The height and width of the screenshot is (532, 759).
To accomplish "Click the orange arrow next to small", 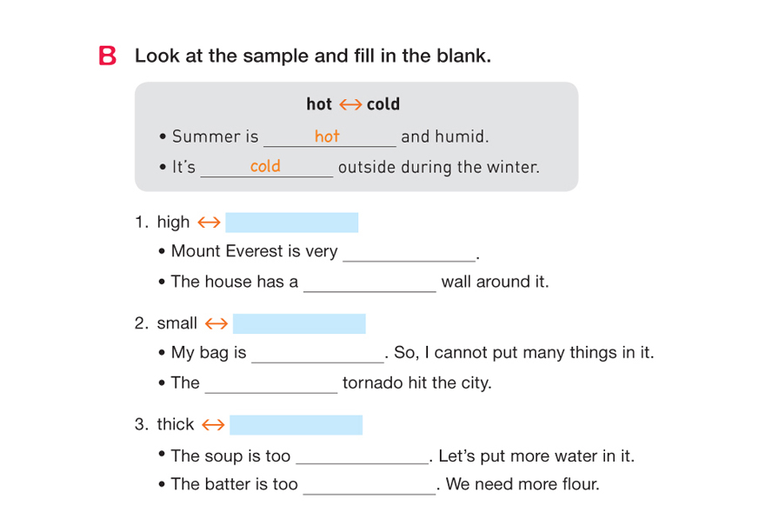I will 216,324.
